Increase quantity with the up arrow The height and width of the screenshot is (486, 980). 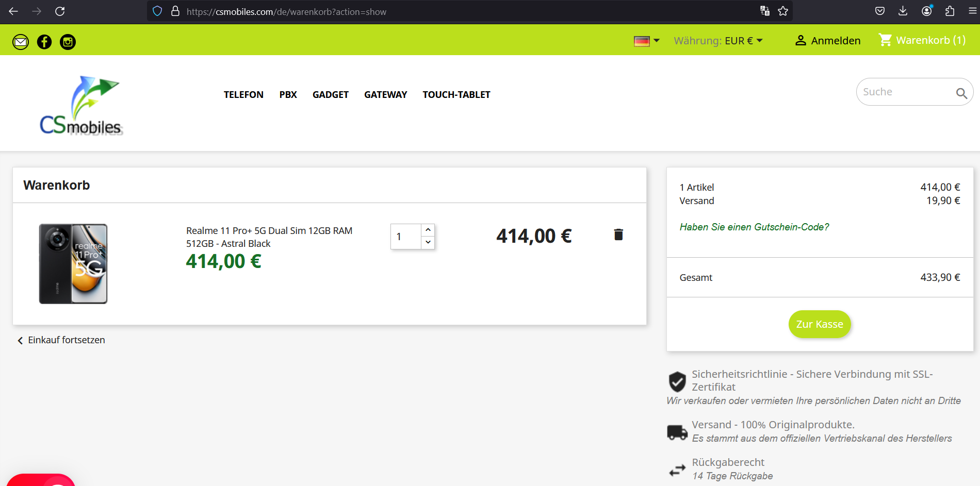[428, 230]
